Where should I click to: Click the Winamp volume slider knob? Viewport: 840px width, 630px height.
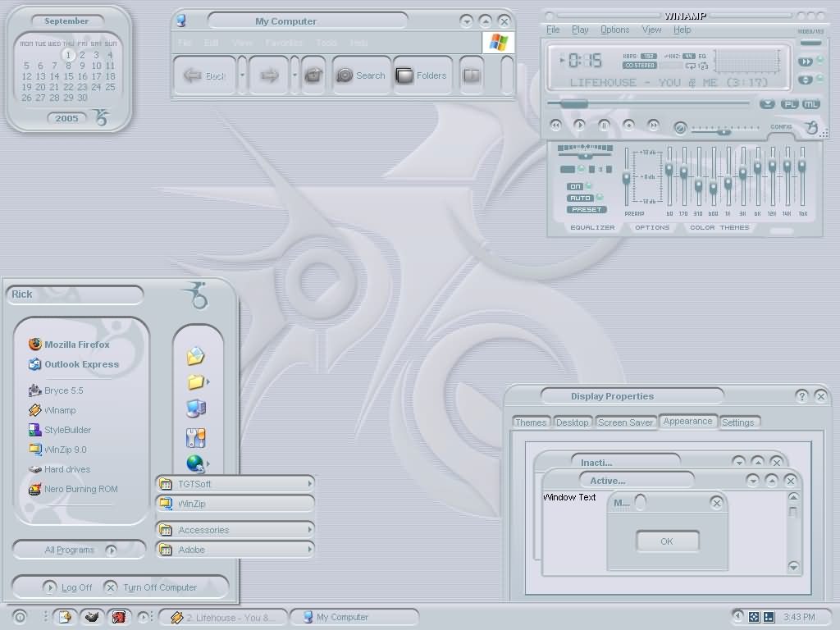[724, 130]
